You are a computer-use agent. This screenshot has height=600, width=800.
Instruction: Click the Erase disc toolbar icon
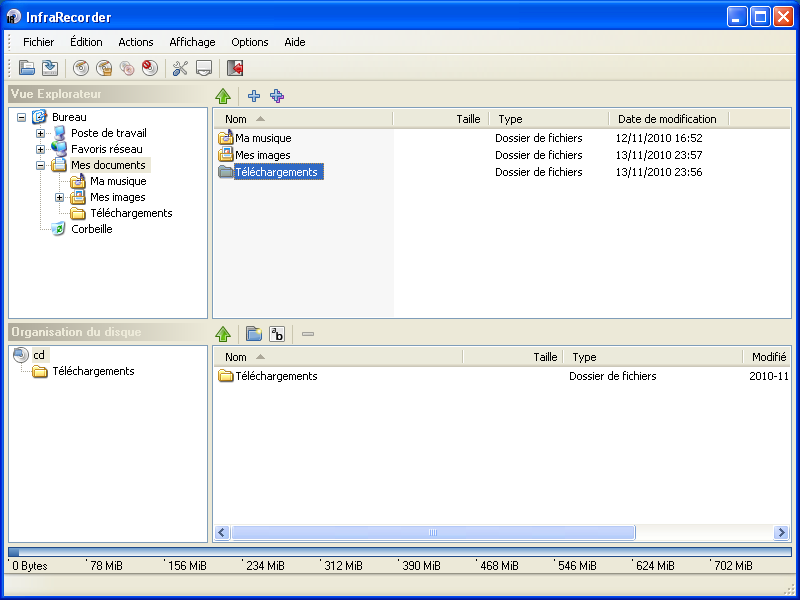click(149, 68)
